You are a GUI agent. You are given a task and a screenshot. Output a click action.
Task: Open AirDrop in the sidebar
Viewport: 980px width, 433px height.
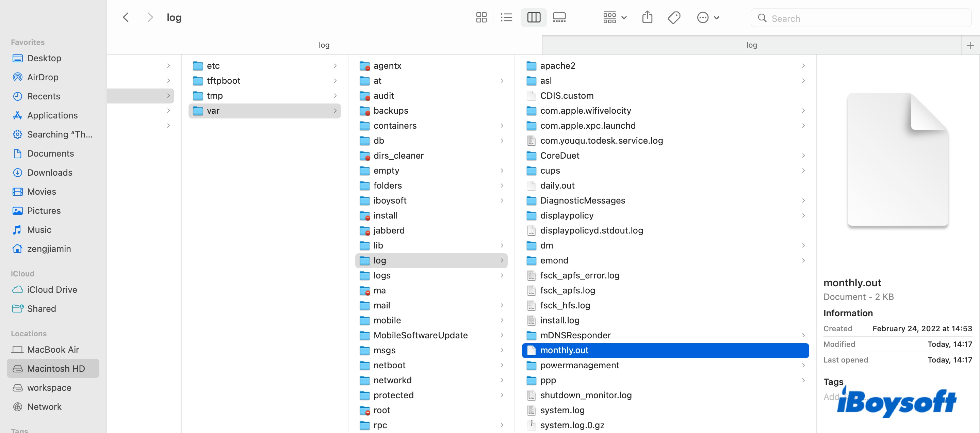43,77
